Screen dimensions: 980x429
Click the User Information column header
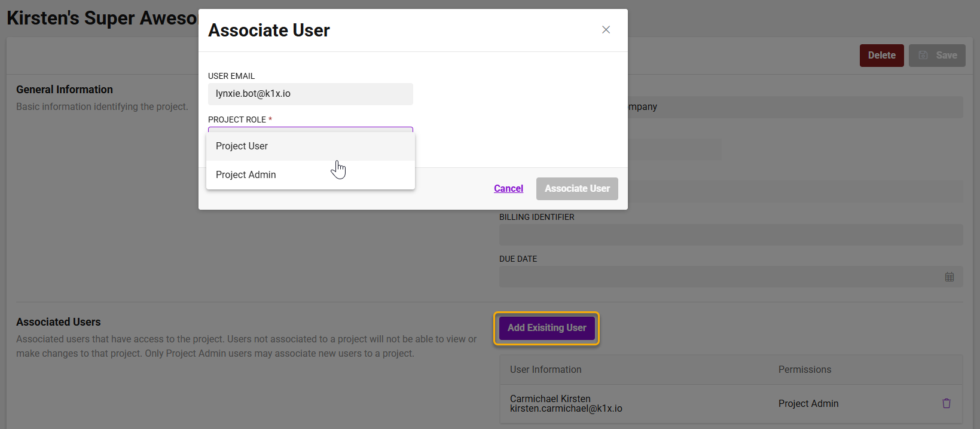coord(545,370)
